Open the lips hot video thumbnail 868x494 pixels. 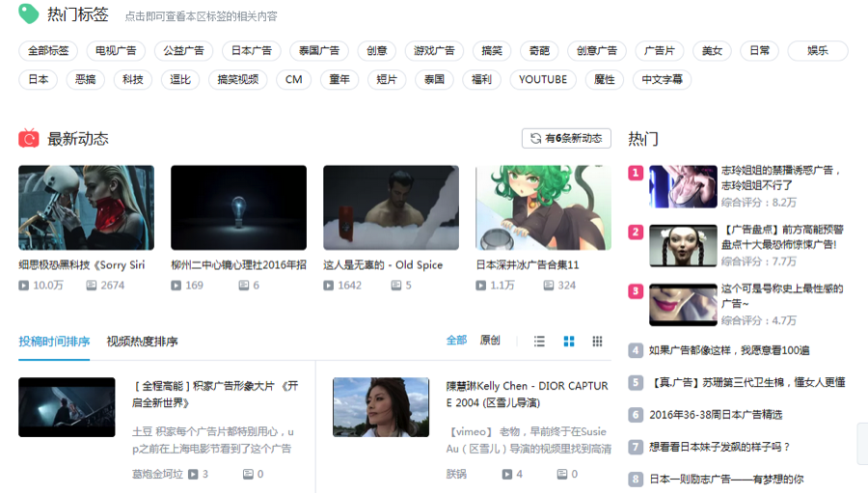coord(683,305)
